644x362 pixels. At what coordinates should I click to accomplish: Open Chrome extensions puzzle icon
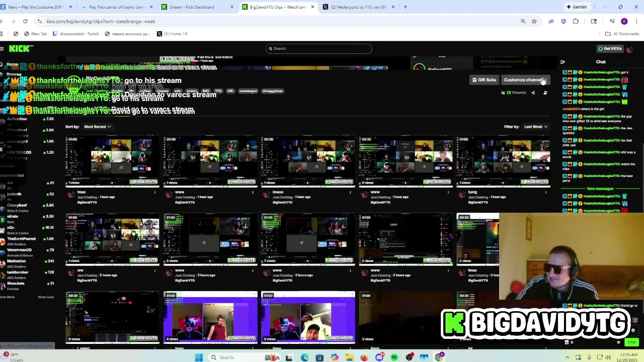576,21
